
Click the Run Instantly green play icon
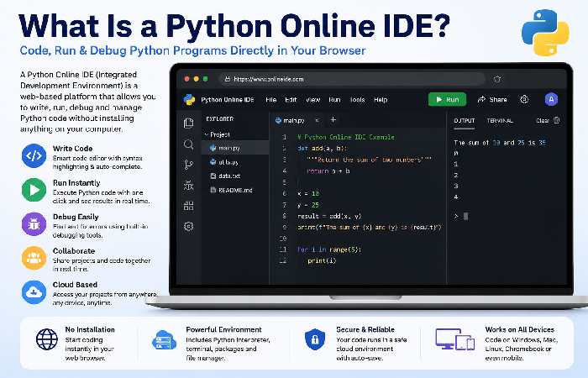point(34,190)
